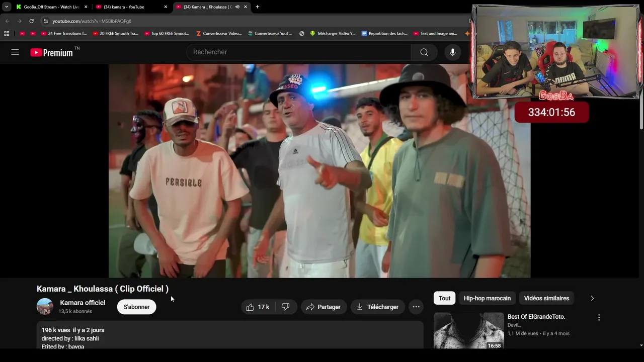Viewport: 644px width, 362px height.
Task: Close the GooBa_Off Stream tab
Action: (x=86, y=7)
